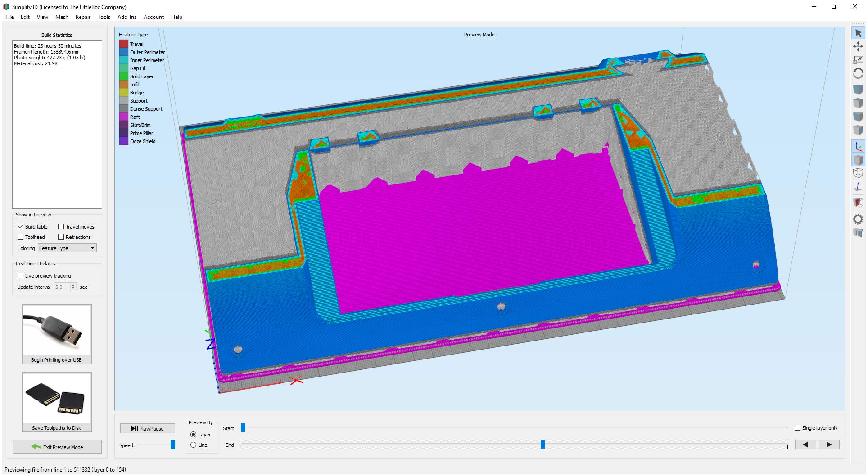Open the Coloring Feature Type dropdown
The image size is (868, 476).
point(67,248)
